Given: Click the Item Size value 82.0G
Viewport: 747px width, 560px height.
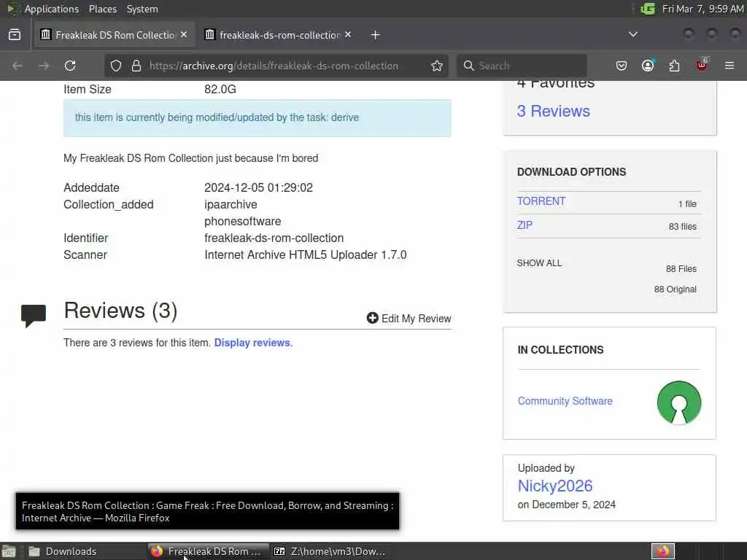Looking at the screenshot, I should (x=220, y=90).
